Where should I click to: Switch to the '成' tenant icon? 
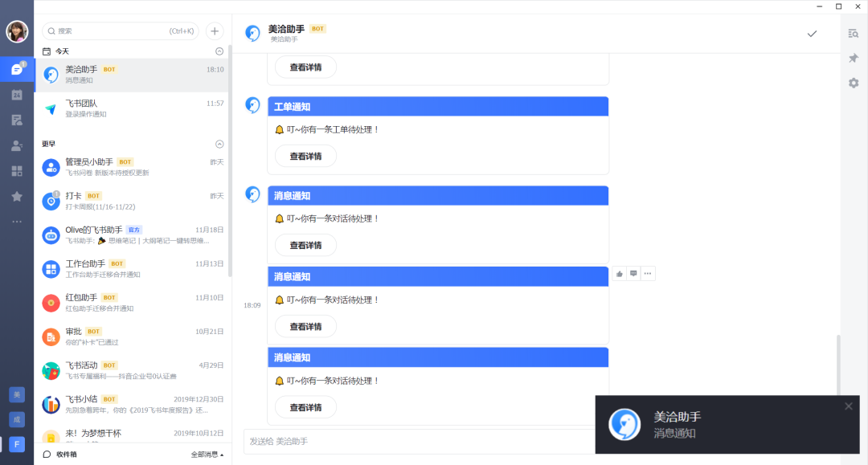[x=17, y=420]
